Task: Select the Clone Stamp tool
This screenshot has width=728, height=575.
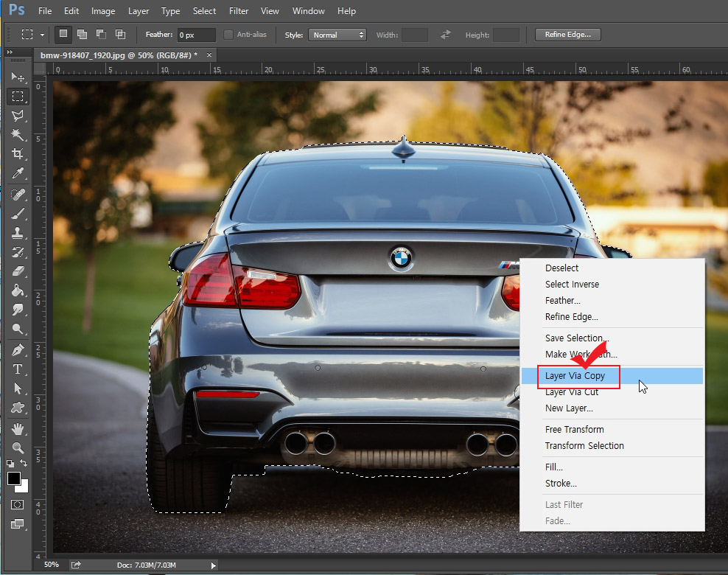Action: 18,232
